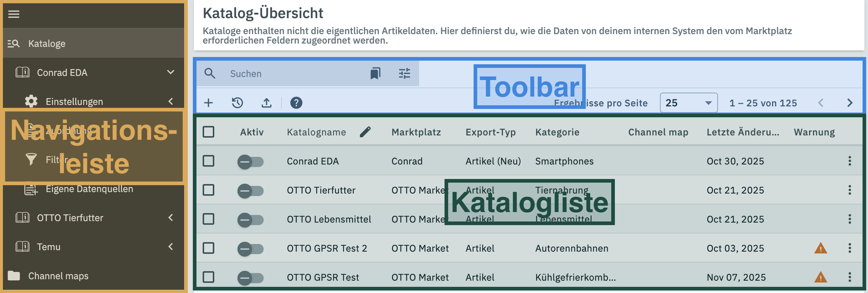
Task: Open row menu for OTTO Lebensmittel
Action: [x=850, y=219]
